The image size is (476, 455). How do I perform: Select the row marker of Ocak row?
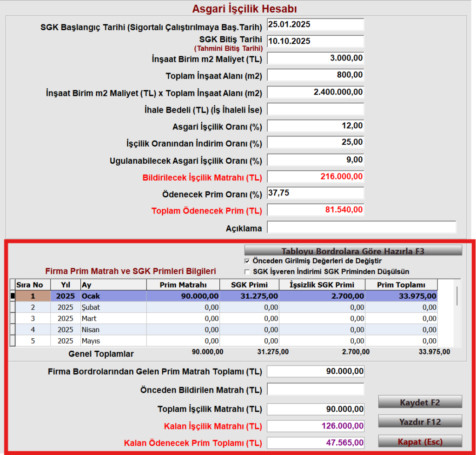[x=13, y=296]
